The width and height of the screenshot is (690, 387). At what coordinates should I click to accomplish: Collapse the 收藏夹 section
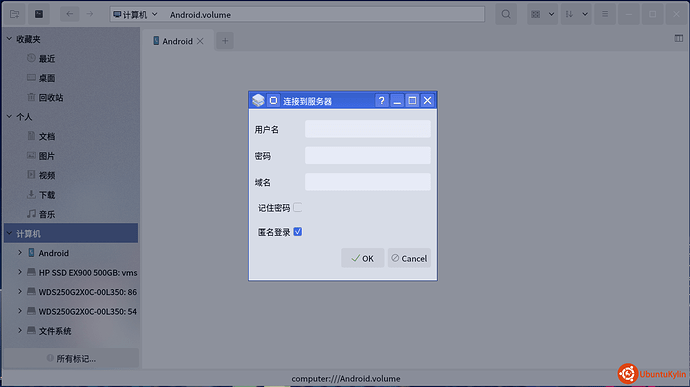(x=9, y=39)
